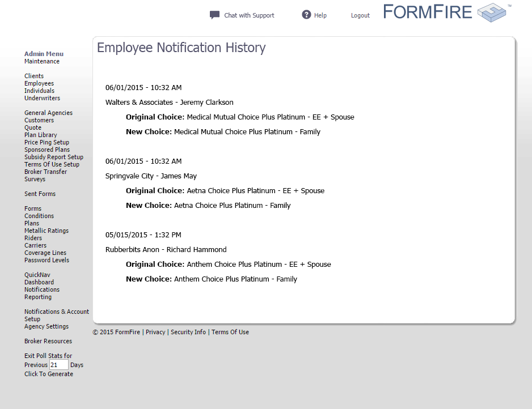Click the chat bubble icon
532x409 pixels.
point(214,15)
